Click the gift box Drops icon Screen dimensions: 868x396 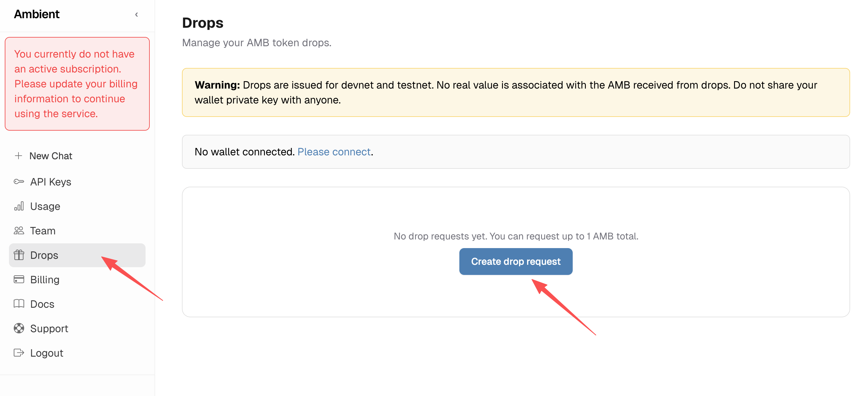(19, 255)
